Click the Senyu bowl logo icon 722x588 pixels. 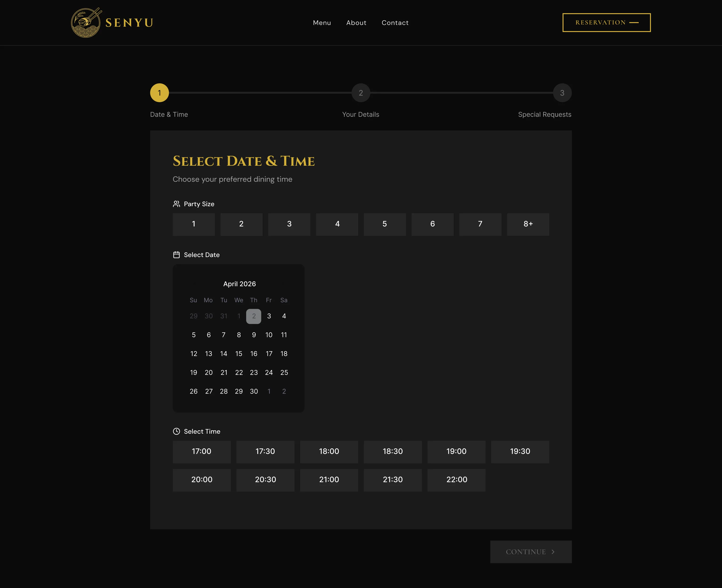point(86,23)
